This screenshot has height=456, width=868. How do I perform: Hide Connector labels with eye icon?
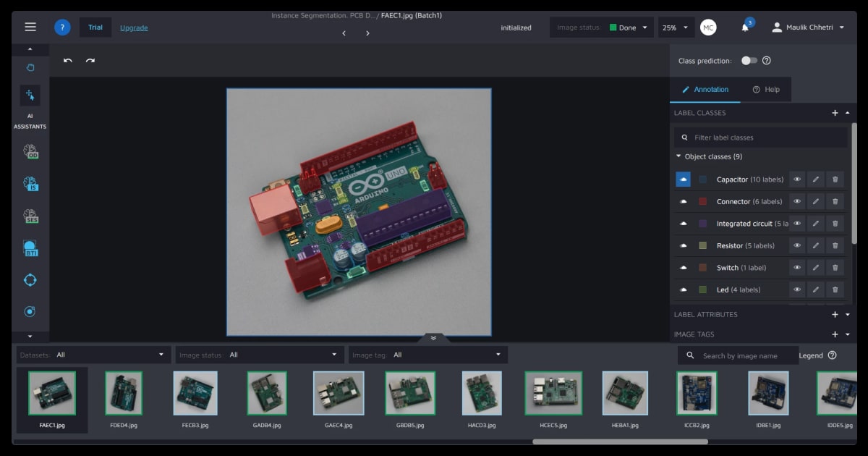pyautogui.click(x=797, y=201)
